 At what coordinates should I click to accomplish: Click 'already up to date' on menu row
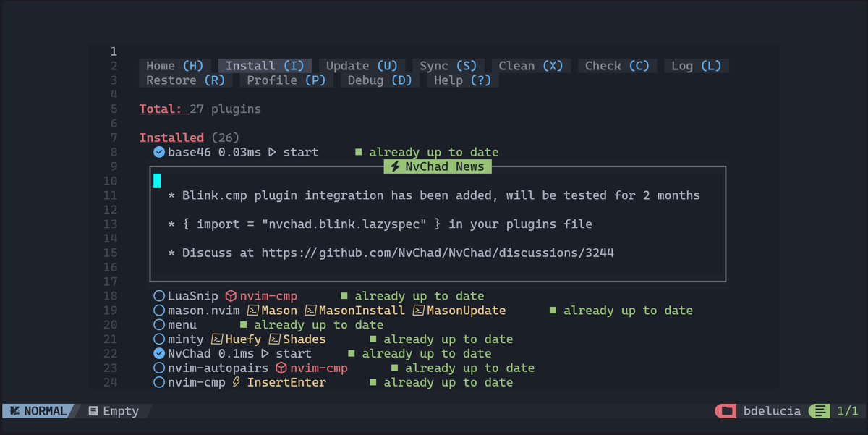click(x=319, y=325)
